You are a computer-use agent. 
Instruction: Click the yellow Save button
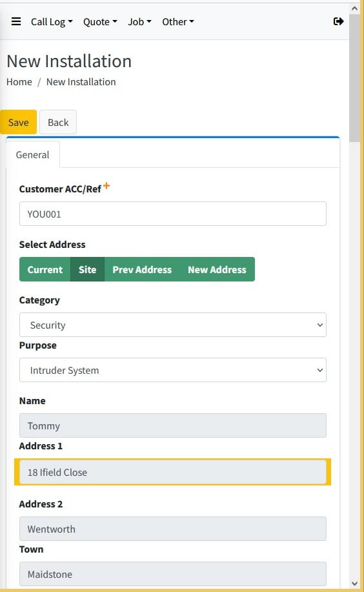tap(18, 122)
